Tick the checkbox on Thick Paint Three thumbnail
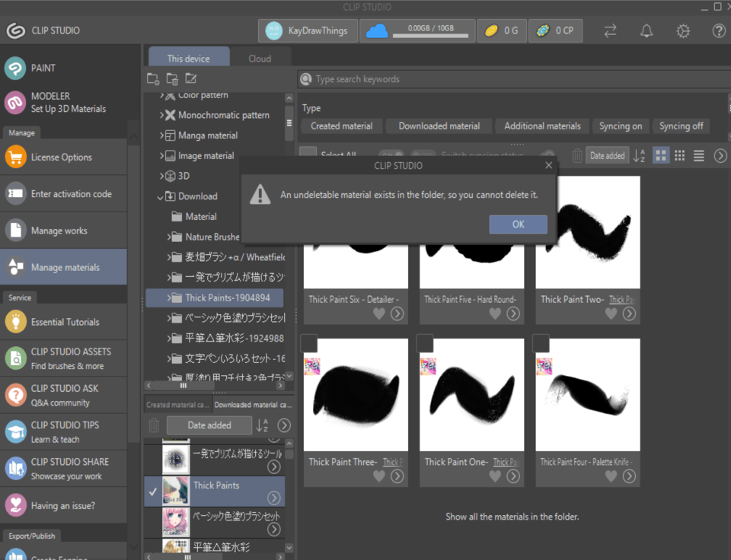Image resolution: width=731 pixels, height=560 pixels. click(x=309, y=343)
